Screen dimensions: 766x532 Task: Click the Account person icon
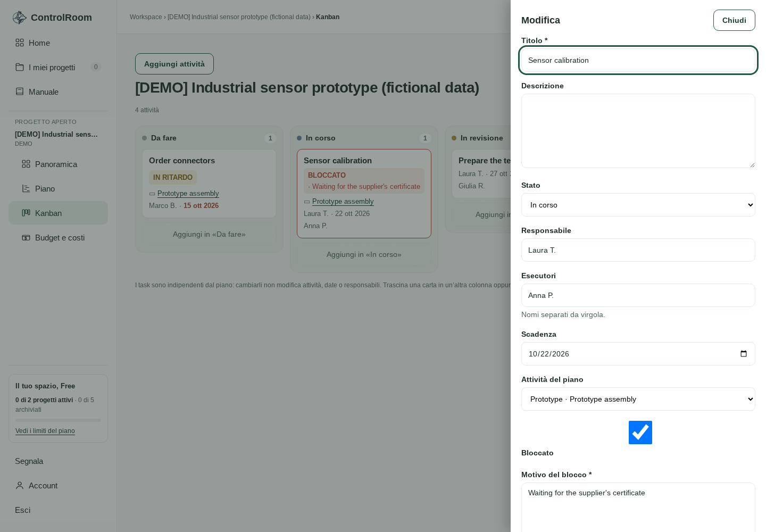20,485
